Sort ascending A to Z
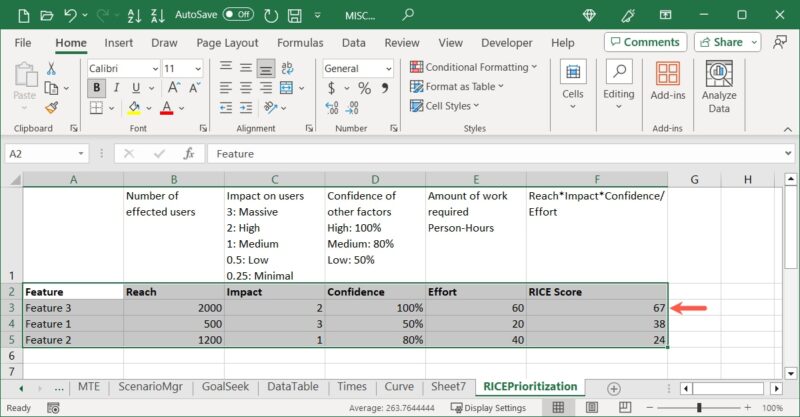 [134, 15]
